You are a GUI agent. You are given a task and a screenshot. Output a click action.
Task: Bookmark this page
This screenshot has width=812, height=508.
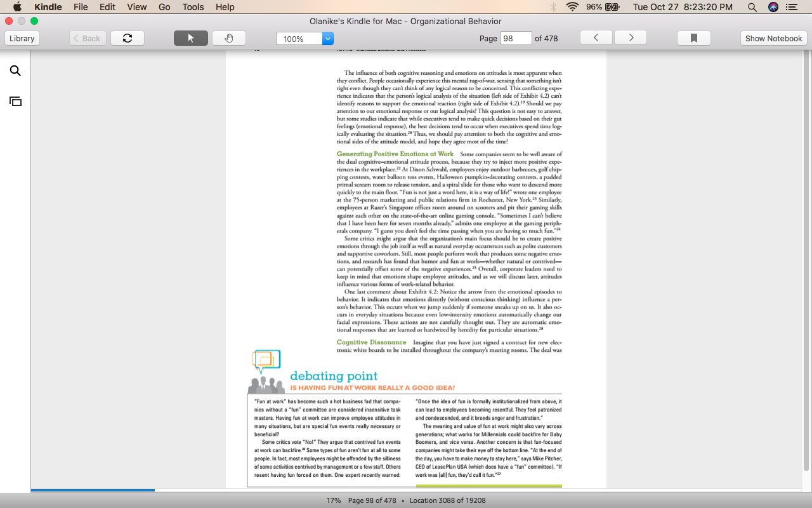(694, 38)
